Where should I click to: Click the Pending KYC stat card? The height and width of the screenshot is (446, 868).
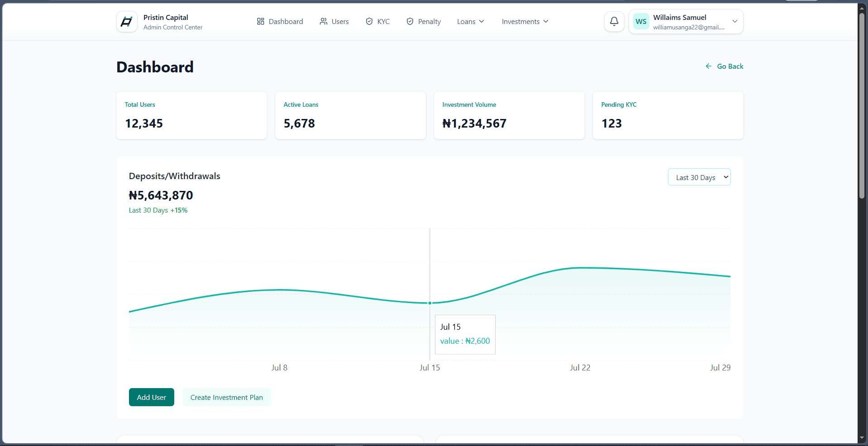(668, 115)
